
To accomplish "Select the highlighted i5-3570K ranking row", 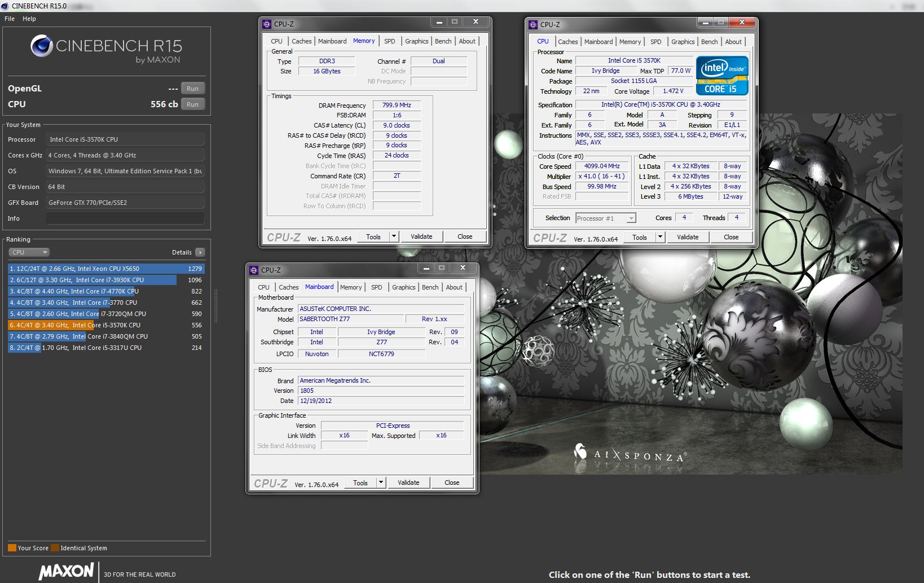I will pyautogui.click(x=106, y=325).
